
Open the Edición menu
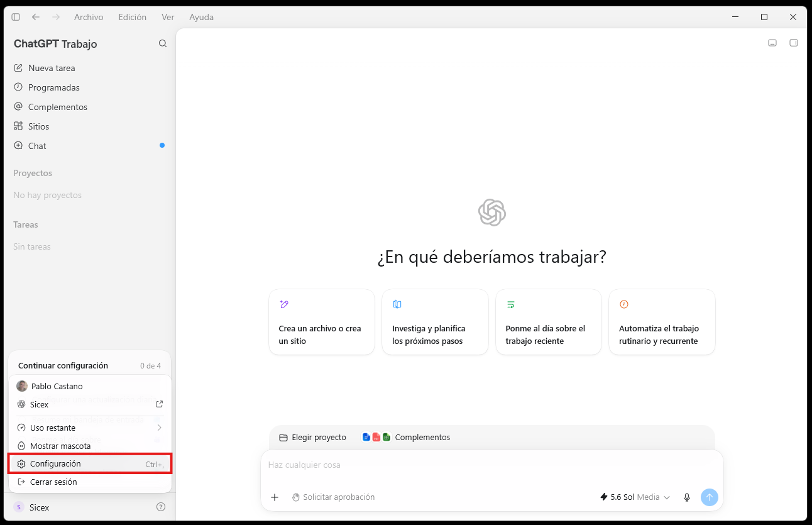point(133,17)
